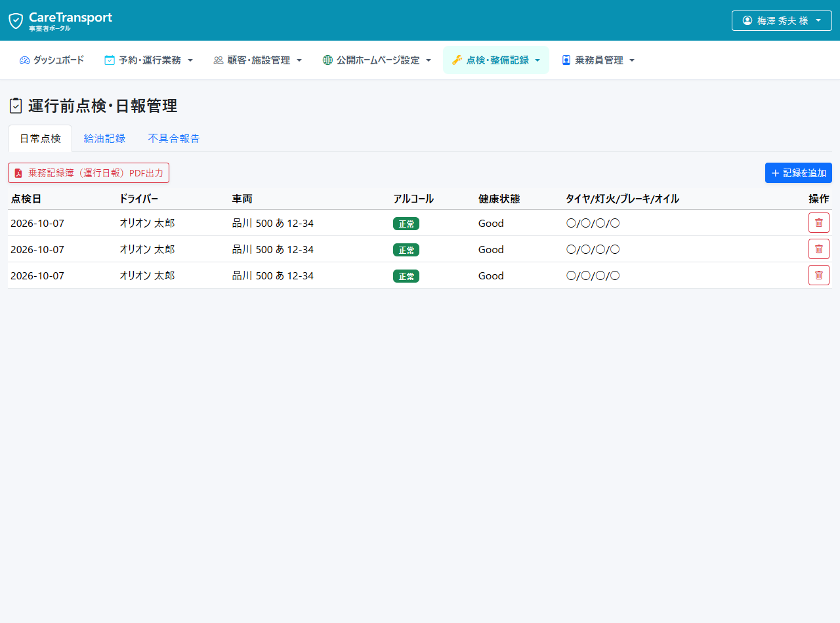Click the plus icon in 記録を追加 button
Viewport: 840px width, 623px height.
pyautogui.click(x=775, y=173)
